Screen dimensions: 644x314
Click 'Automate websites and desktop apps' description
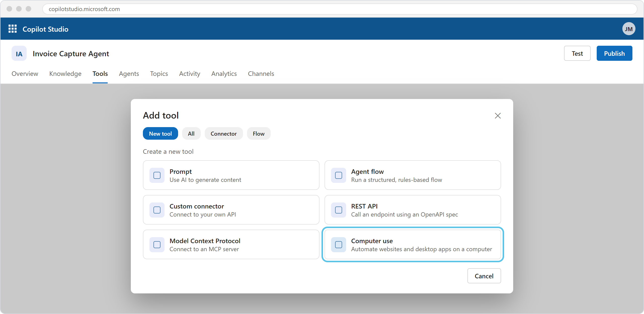coord(422,249)
